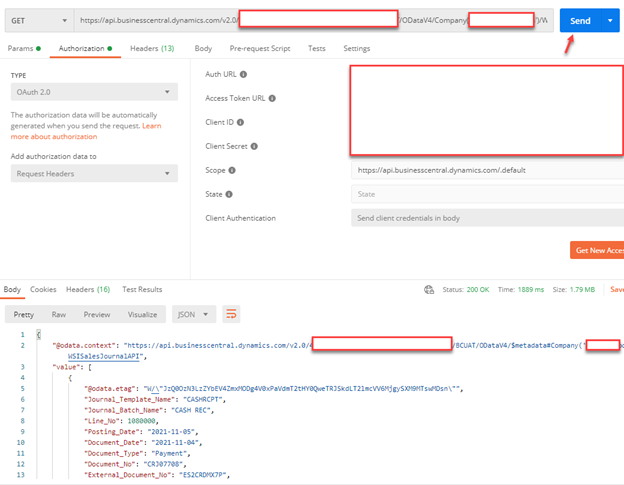Click the Size 1.79 MB value
This screenshot has width=624, height=485.
click(582, 290)
